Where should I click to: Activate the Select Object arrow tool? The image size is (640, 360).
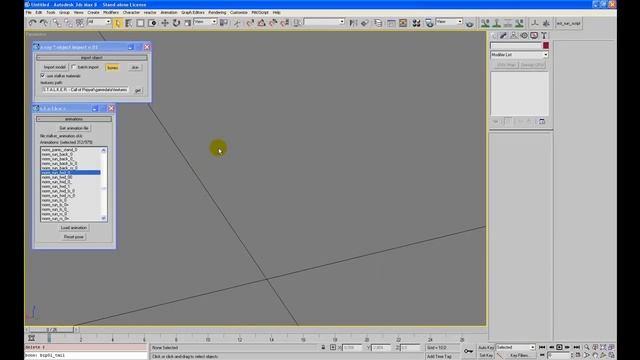118,23
